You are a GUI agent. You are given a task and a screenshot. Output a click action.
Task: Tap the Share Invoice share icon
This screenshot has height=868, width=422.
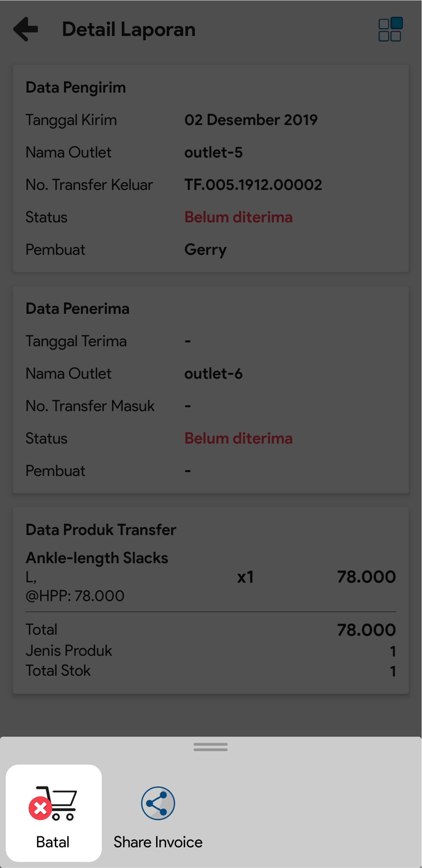(x=158, y=804)
